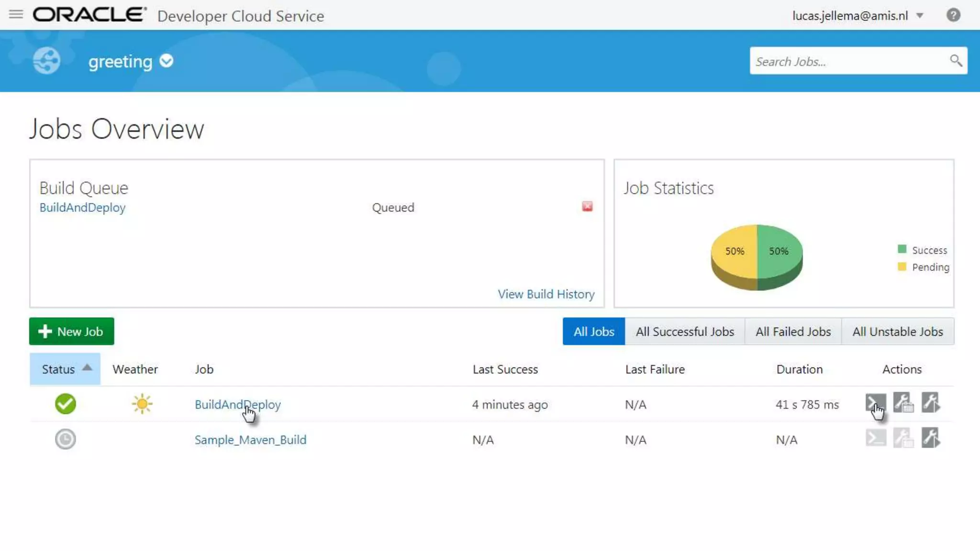The width and height of the screenshot is (980, 551).
Task: Click green success status icon of BuildAndDeploy
Action: [65, 404]
